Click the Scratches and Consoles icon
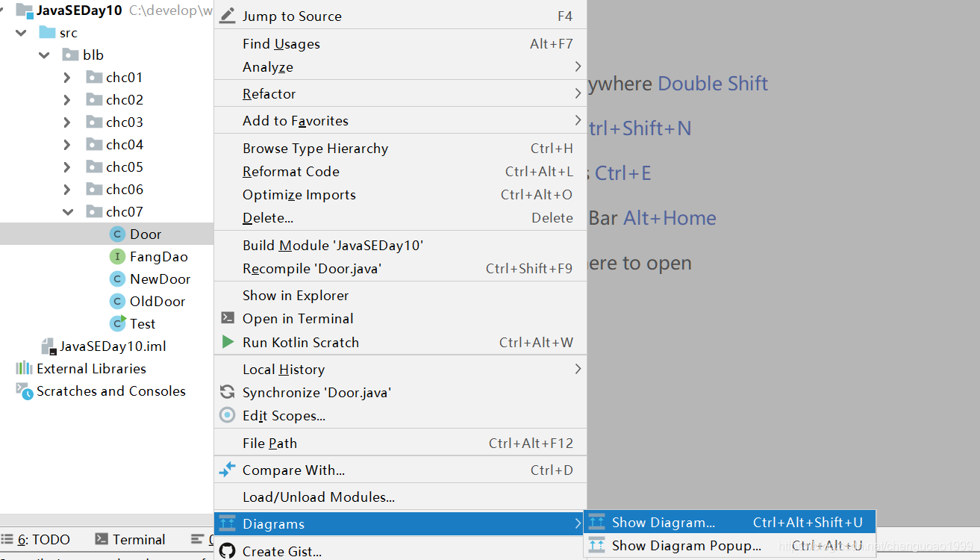Viewport: 980px width, 560px height. (x=25, y=391)
